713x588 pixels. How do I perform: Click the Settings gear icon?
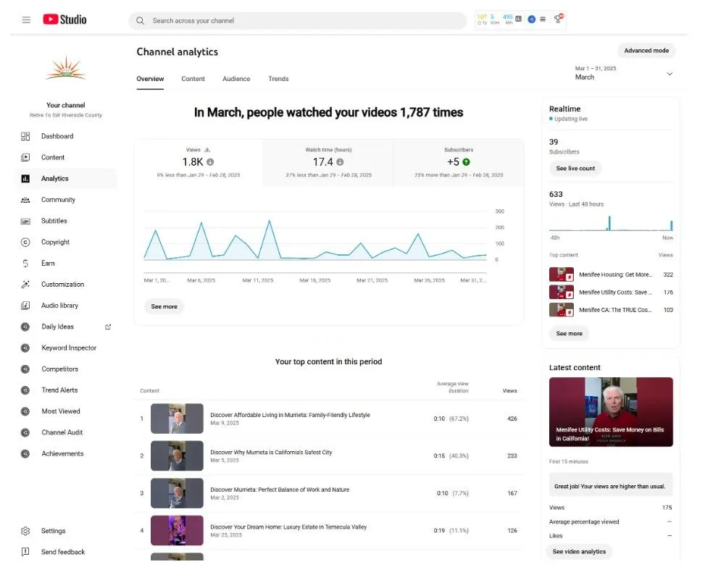click(x=25, y=531)
